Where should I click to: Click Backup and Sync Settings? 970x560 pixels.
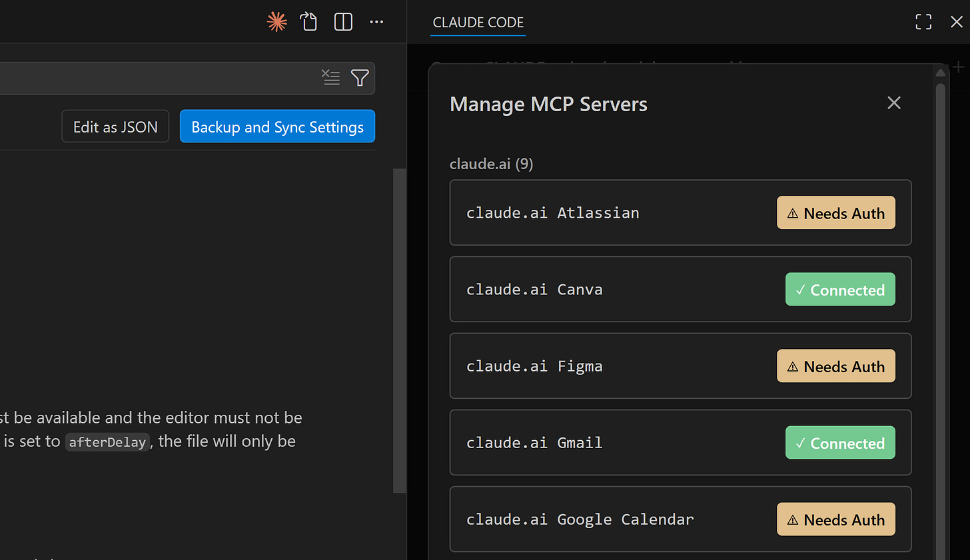[x=277, y=126]
